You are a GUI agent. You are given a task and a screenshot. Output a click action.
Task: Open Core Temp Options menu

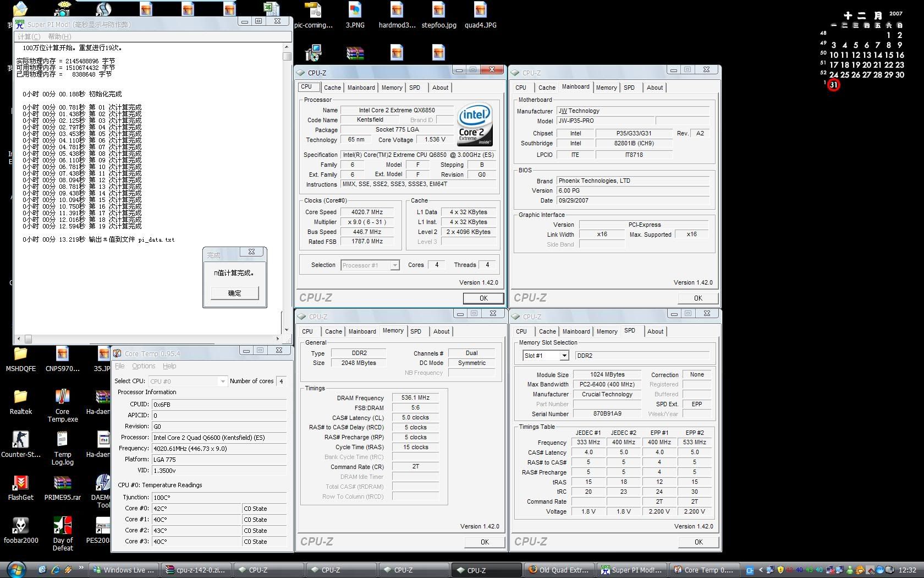click(144, 366)
